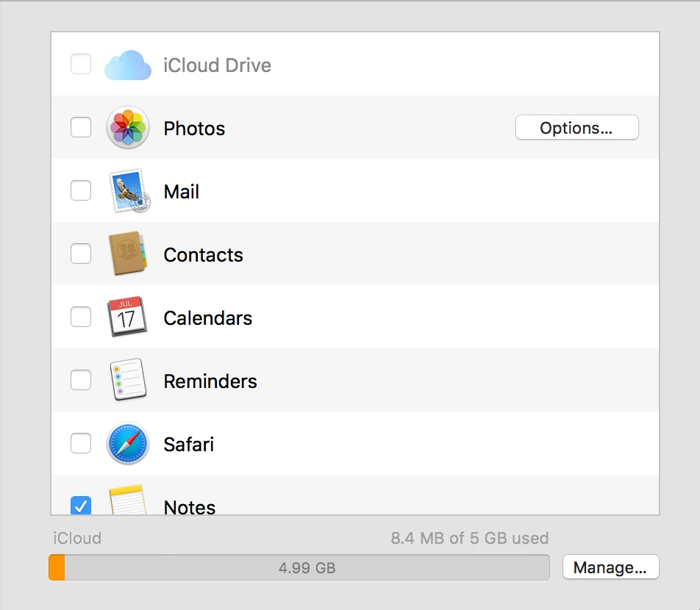Image resolution: width=700 pixels, height=610 pixels.
Task: Uncheck the Notes checkbox
Action: (x=81, y=506)
